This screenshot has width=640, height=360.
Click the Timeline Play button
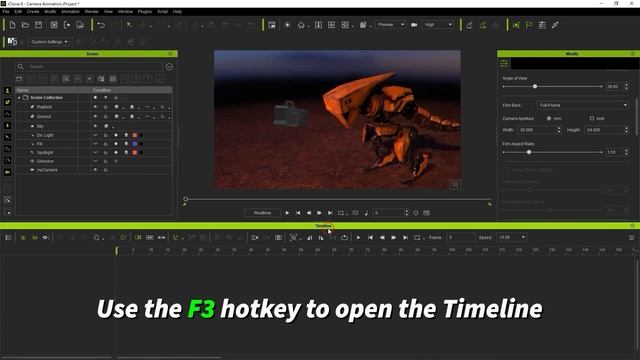358,238
